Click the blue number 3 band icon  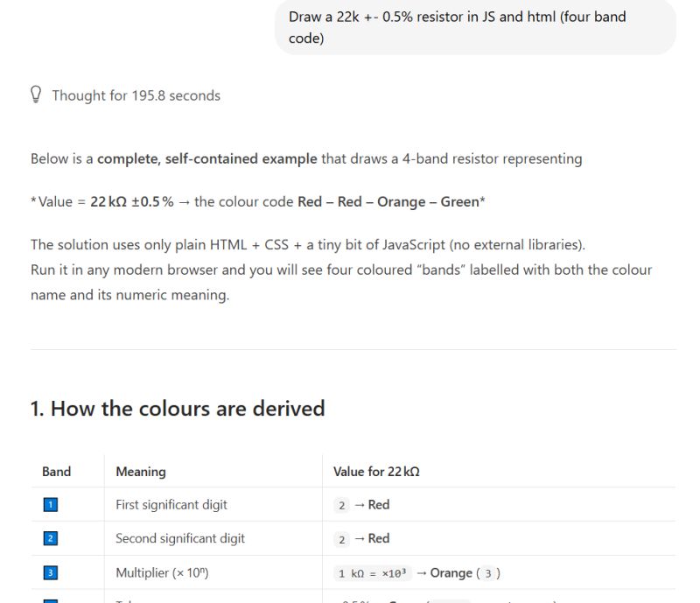point(51,573)
